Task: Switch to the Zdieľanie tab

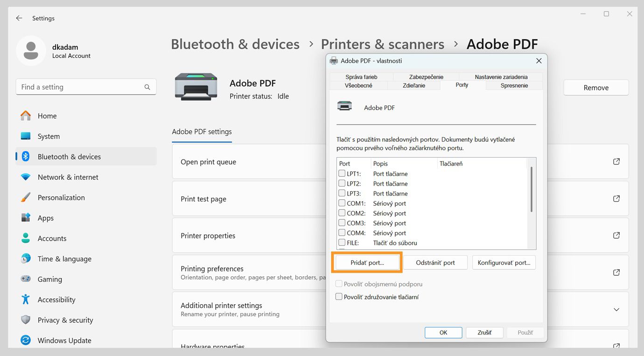Action: [x=414, y=85]
